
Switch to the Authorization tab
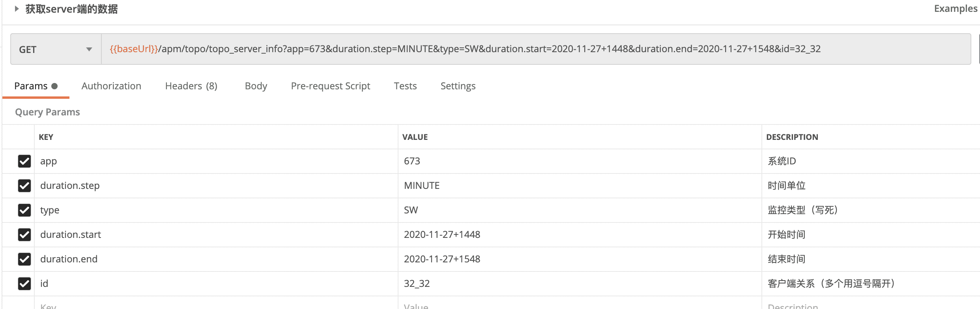111,86
